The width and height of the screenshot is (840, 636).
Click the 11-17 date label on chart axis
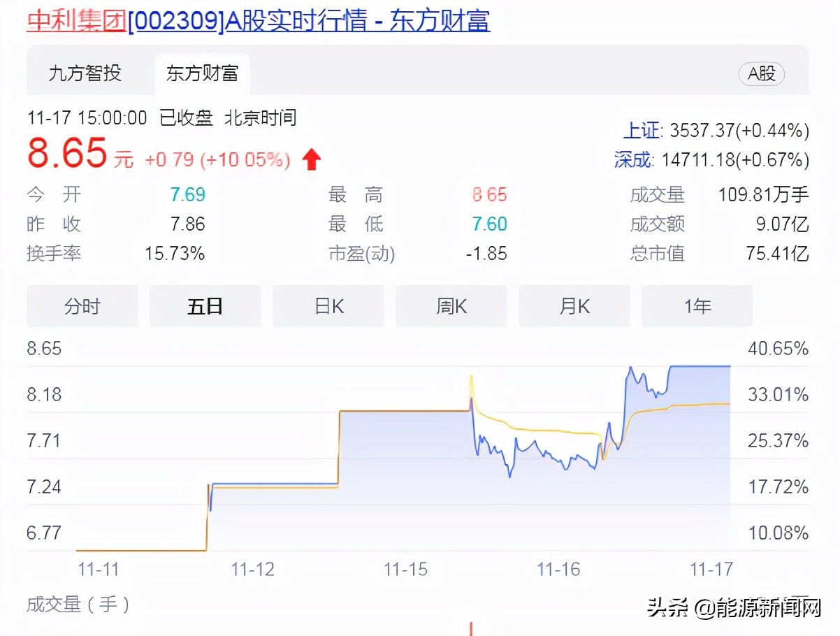pos(711,569)
